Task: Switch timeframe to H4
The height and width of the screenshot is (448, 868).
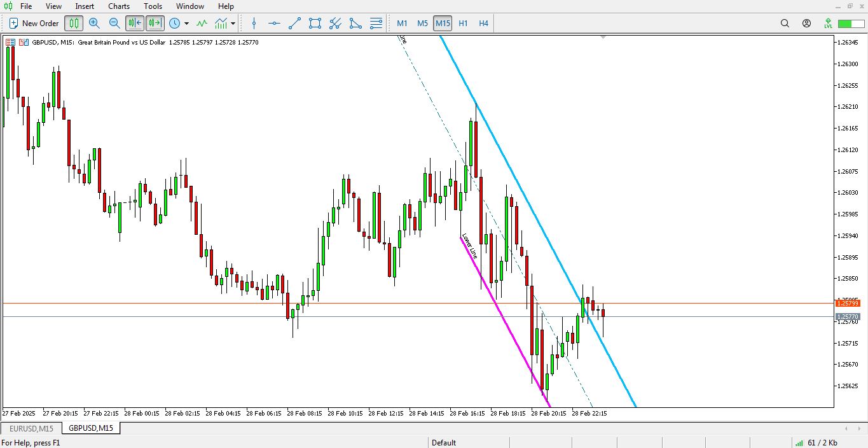Action: point(483,24)
